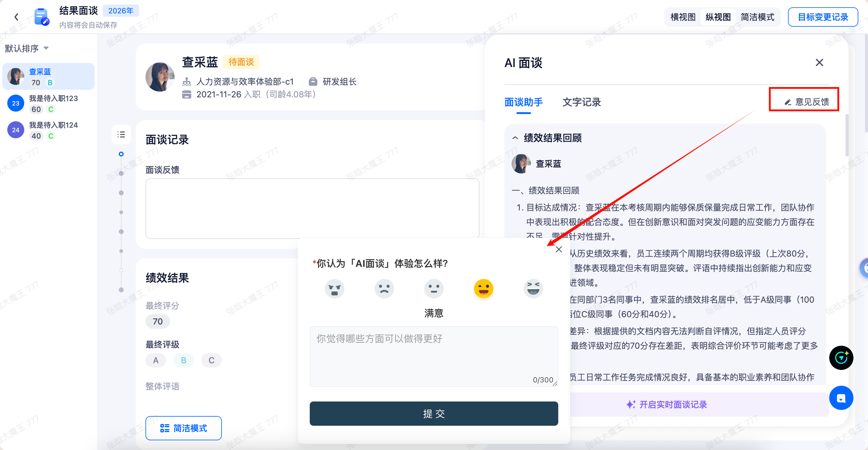868x450 pixels.
Task: Select final rating C
Action: pyautogui.click(x=211, y=360)
